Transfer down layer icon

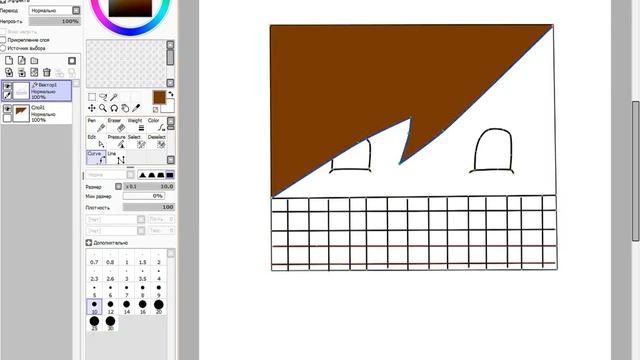(9, 73)
